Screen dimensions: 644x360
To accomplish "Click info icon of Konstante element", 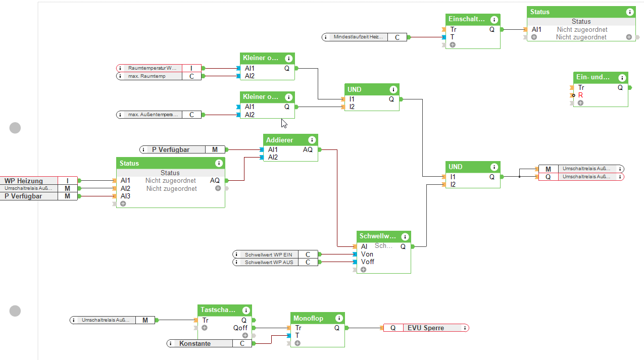I will click(172, 343).
